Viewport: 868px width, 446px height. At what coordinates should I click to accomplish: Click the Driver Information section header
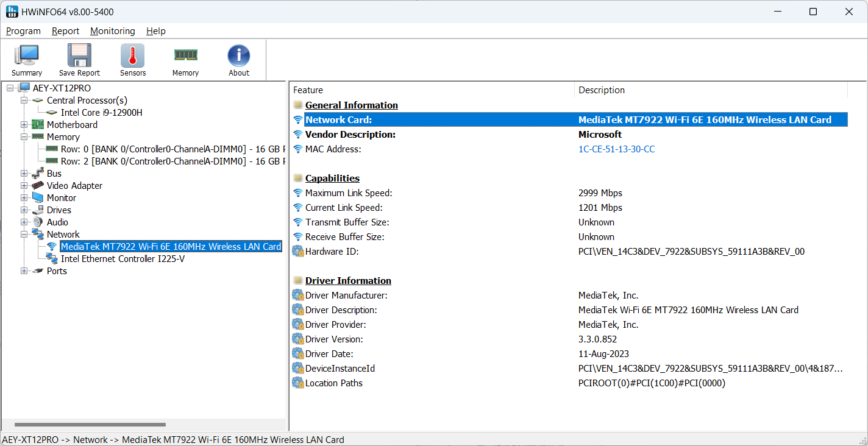(x=348, y=281)
